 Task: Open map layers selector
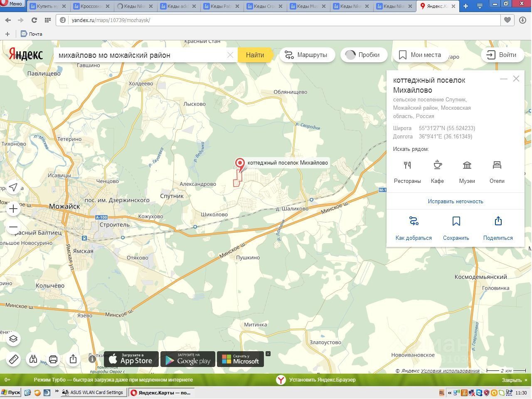point(13,339)
